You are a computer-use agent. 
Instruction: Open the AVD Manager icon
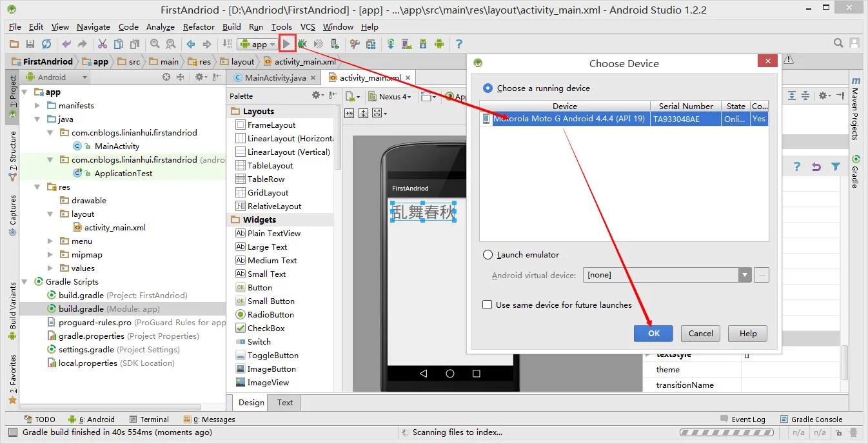pyautogui.click(x=407, y=44)
